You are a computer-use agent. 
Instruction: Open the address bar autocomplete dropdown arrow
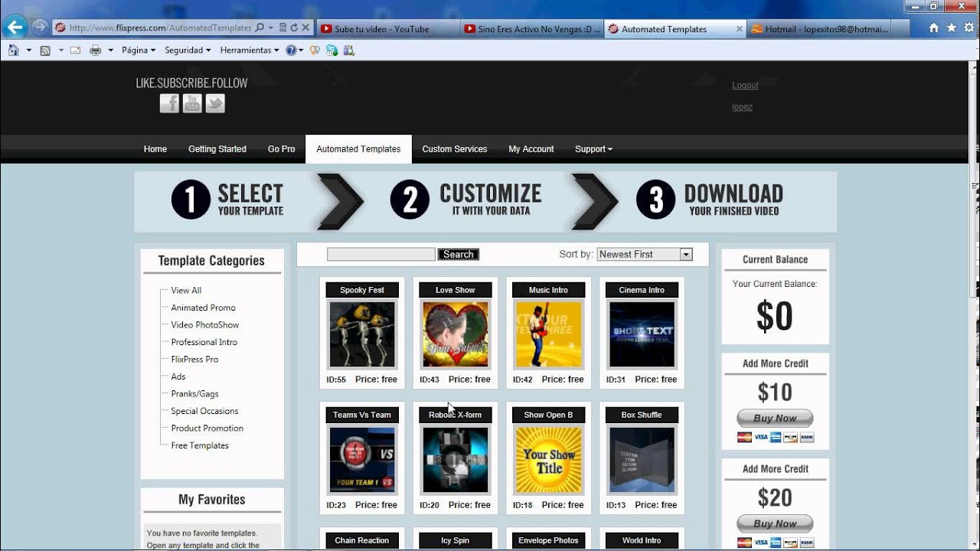point(271,28)
